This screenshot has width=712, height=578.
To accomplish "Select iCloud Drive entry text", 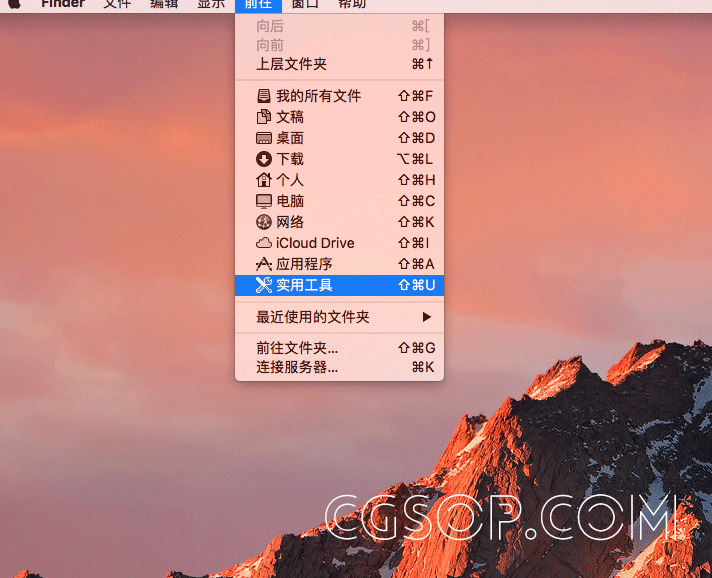I will pyautogui.click(x=315, y=243).
